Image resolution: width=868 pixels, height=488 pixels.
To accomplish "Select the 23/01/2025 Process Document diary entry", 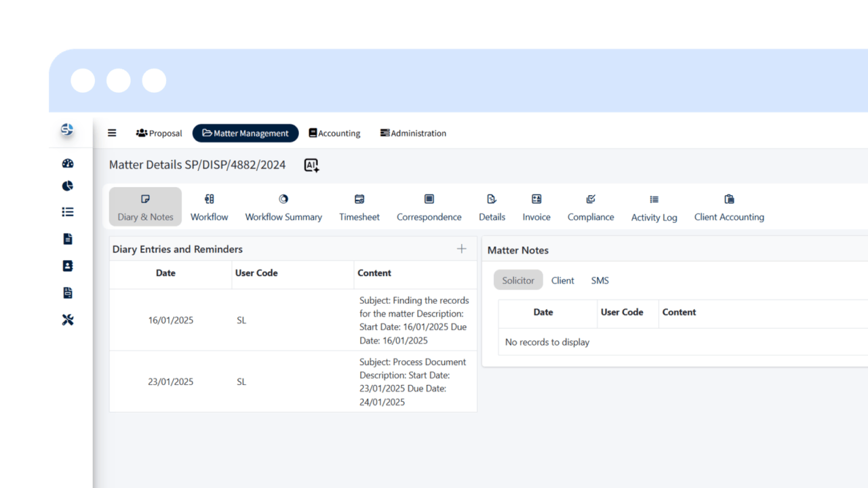I will pyautogui.click(x=293, y=382).
